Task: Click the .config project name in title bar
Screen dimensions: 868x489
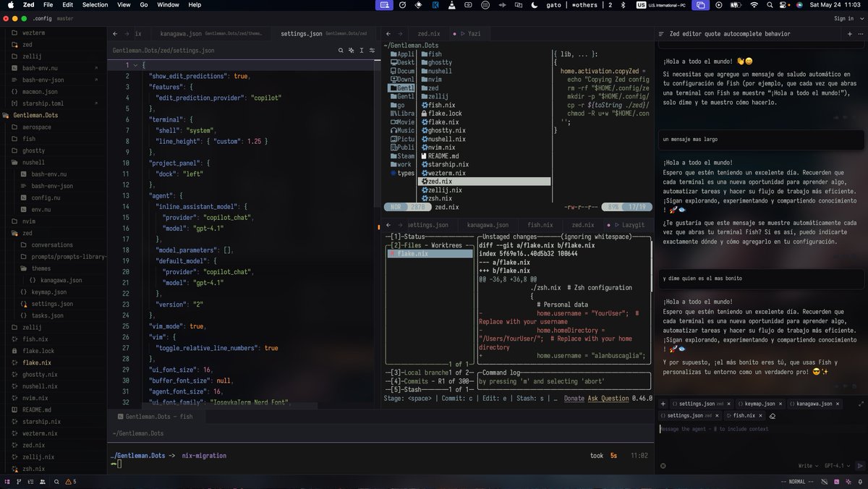Action: 42,18
